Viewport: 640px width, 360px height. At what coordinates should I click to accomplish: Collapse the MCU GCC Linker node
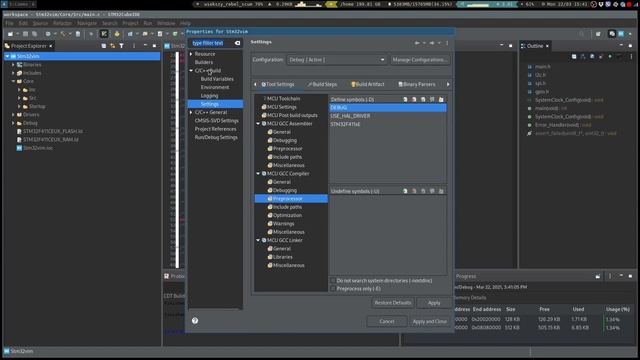[258, 240]
